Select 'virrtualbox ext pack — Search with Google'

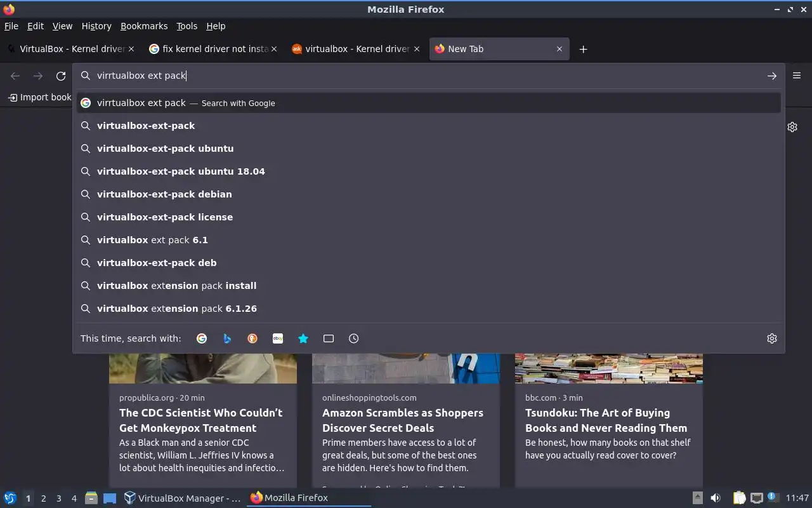click(429, 103)
